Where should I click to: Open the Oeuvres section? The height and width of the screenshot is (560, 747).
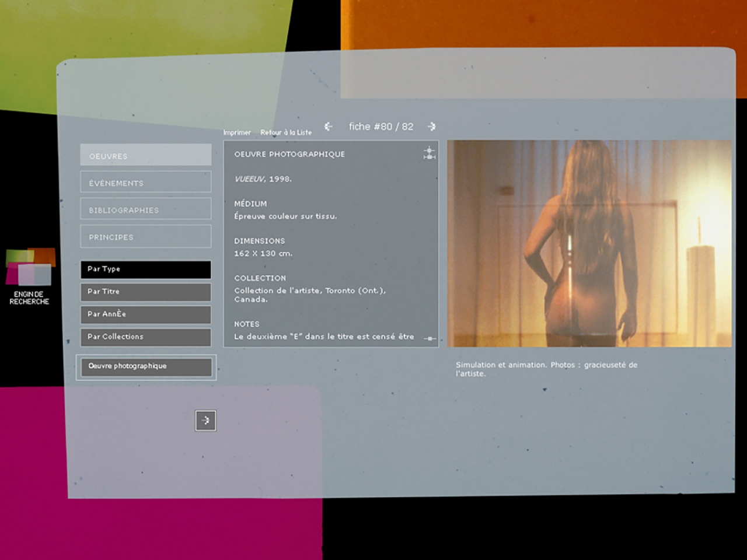146,156
